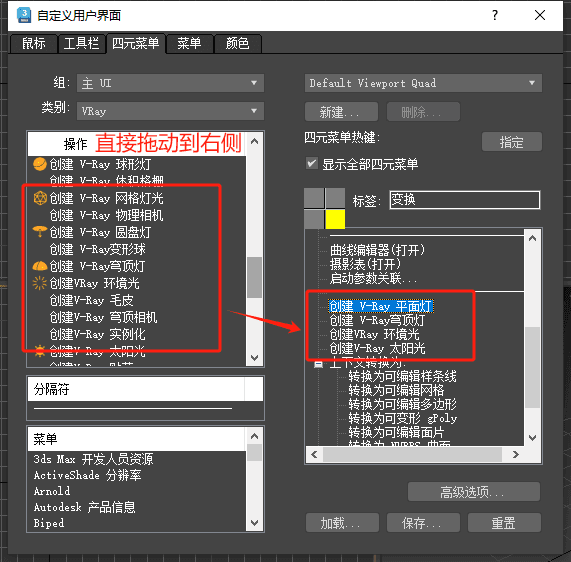Click the actions list scroll down arrow

[x=255, y=358]
